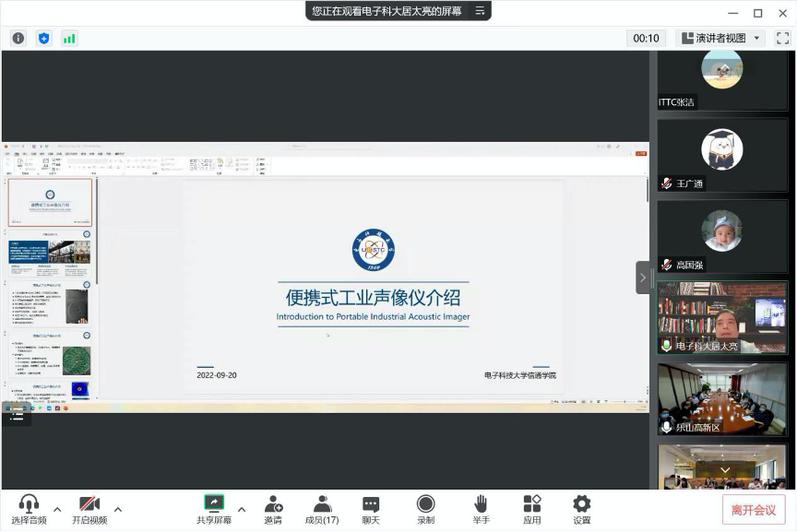Raise your hand using 举手
797x532 pixels.
click(x=481, y=506)
